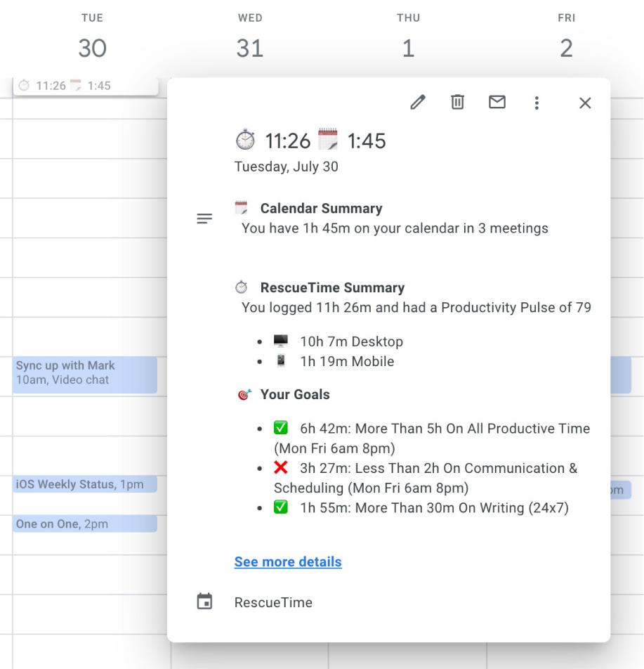Open the three-dot more options menu
The height and width of the screenshot is (669, 644).
coord(537,103)
